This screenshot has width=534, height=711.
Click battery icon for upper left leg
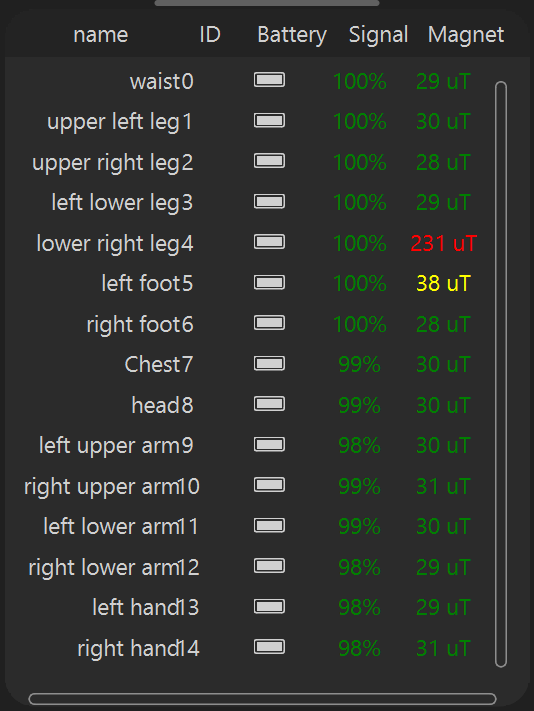point(269,120)
